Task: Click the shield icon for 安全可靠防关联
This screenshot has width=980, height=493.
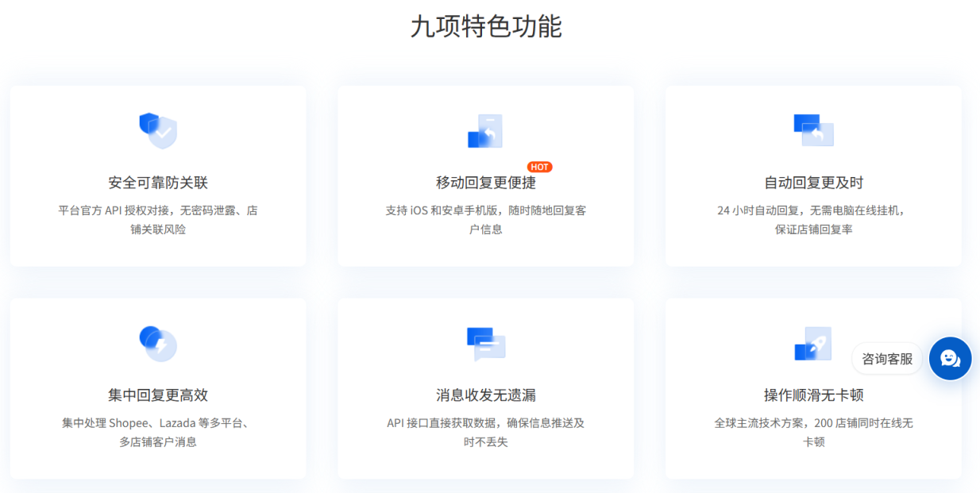Action: (x=158, y=130)
